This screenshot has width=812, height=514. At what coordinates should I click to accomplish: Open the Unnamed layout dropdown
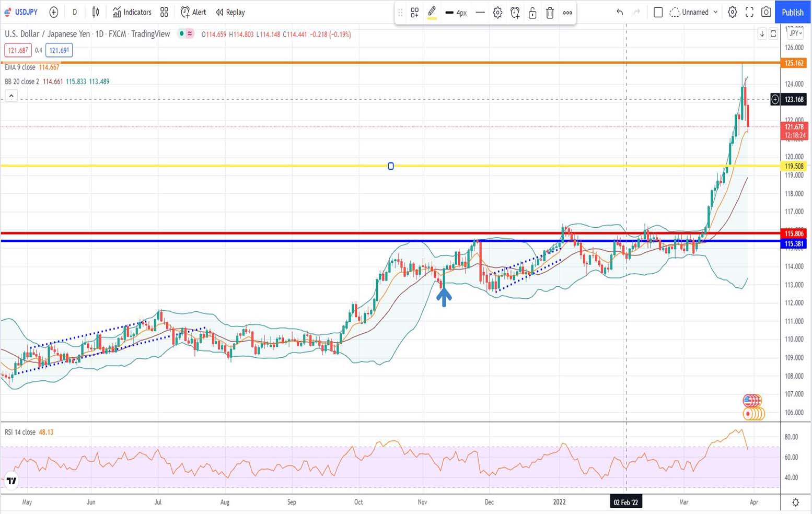tap(694, 12)
